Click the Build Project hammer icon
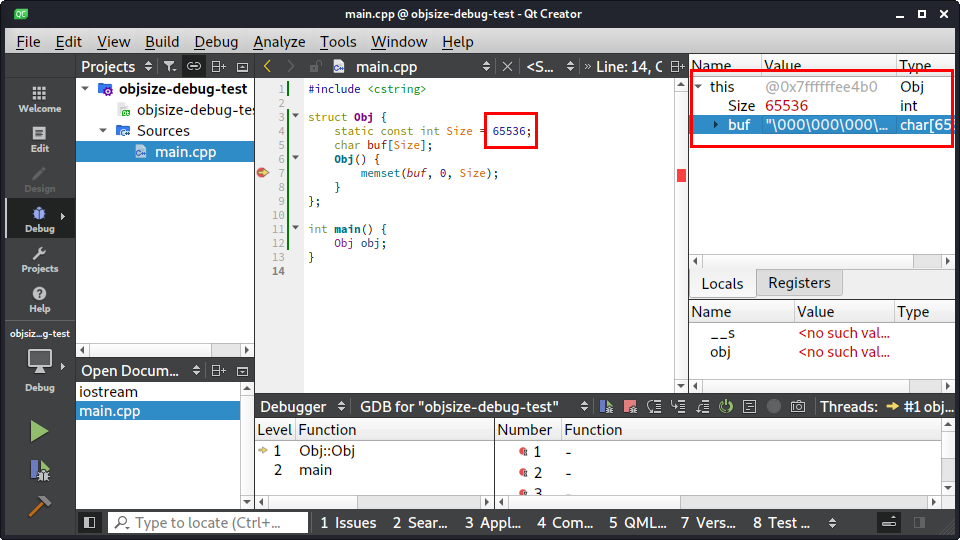The height and width of the screenshot is (540, 960). pyautogui.click(x=39, y=507)
